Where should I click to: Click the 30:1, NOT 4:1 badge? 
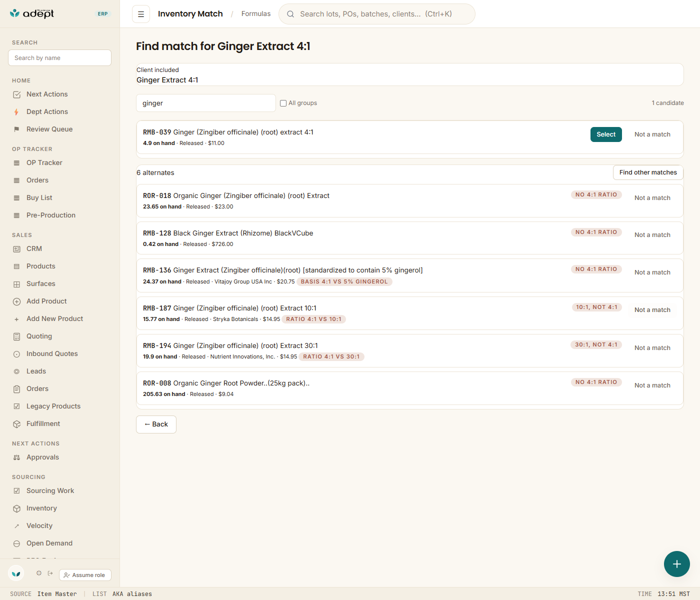pyautogui.click(x=596, y=345)
